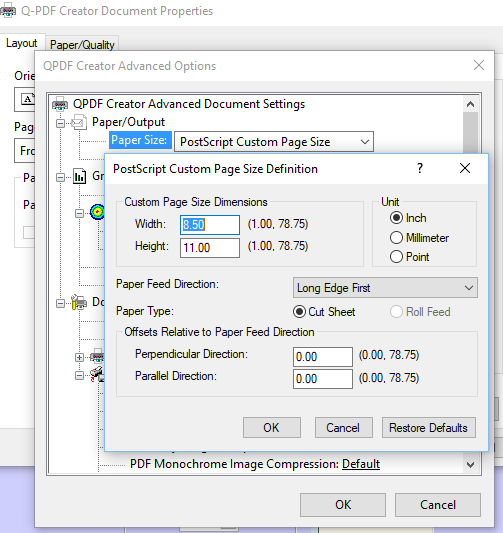Expand the plus-marked printer features node
This screenshot has width=503, height=533.
[79, 357]
